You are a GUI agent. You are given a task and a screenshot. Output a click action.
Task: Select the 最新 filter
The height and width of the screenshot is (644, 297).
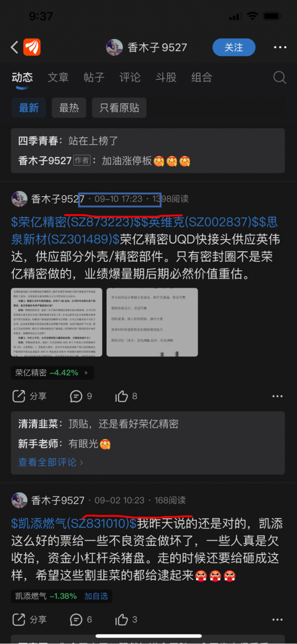(29, 108)
